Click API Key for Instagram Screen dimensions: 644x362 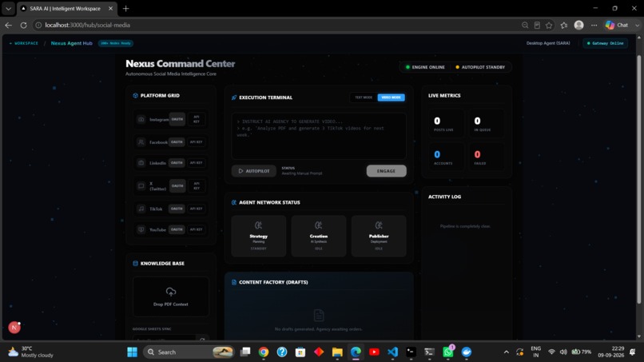[197, 119]
